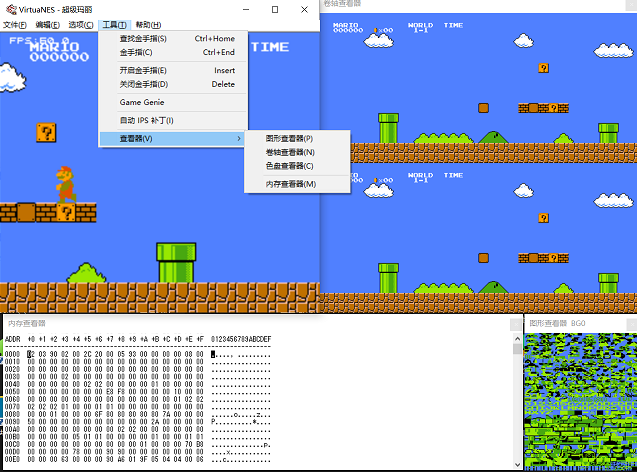Minimize the VirtuaNES window

pyautogui.click(x=246, y=9)
